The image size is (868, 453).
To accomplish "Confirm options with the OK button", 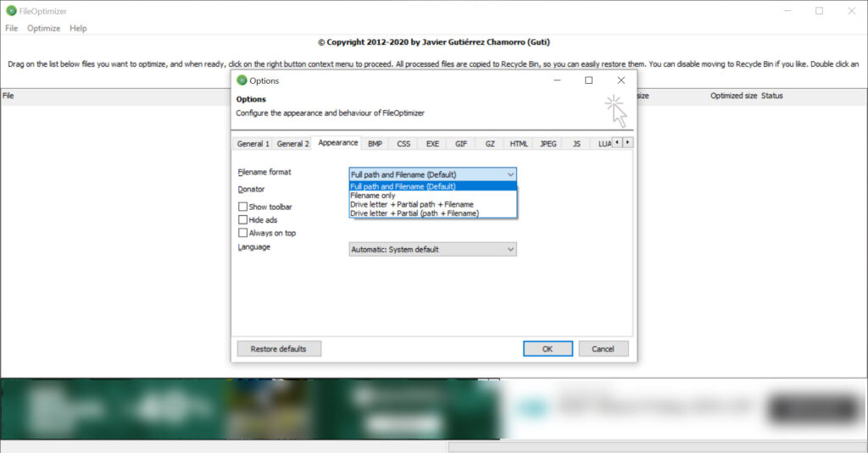I will click(548, 349).
